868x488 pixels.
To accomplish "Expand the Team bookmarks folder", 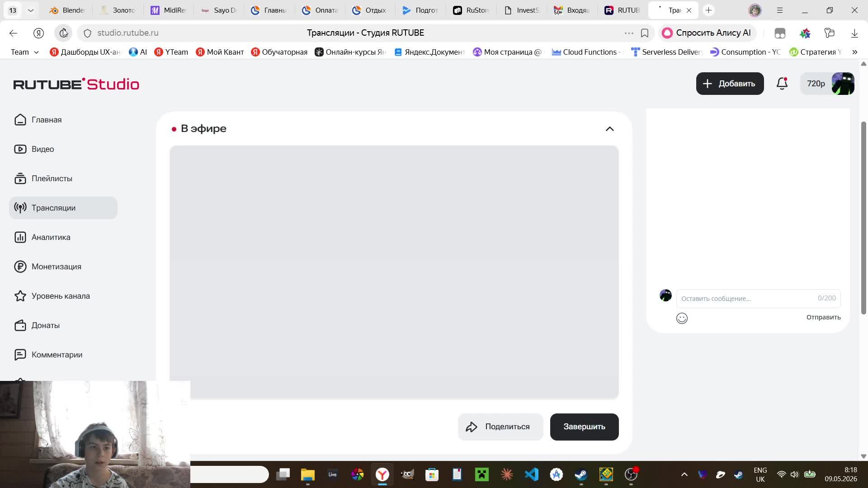I will click(x=24, y=52).
